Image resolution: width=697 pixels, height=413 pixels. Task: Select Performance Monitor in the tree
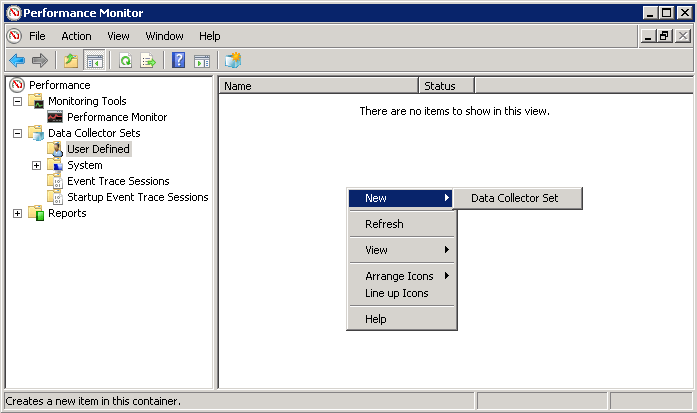[116, 117]
